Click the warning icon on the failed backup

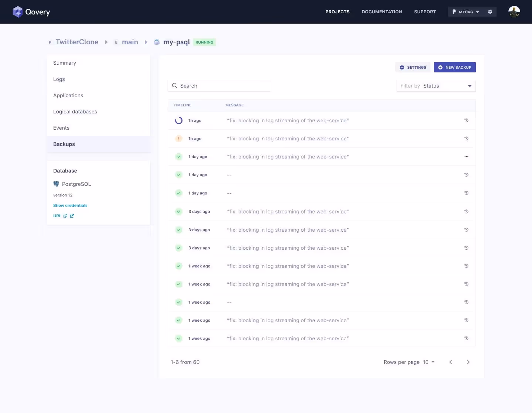[179, 139]
